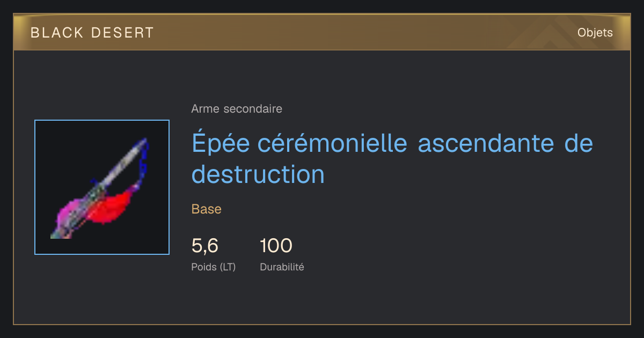The image size is (644, 338).
Task: Go to the Objets section link
Action: (595, 33)
